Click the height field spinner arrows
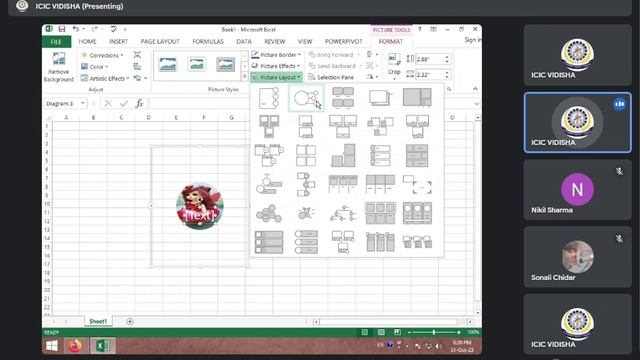 pyautogui.click(x=447, y=59)
